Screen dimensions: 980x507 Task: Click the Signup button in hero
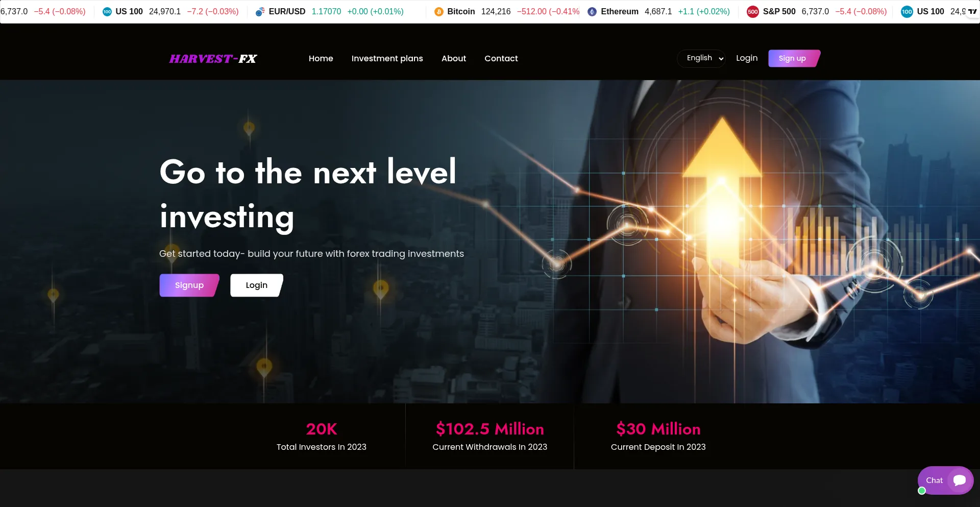coord(189,285)
